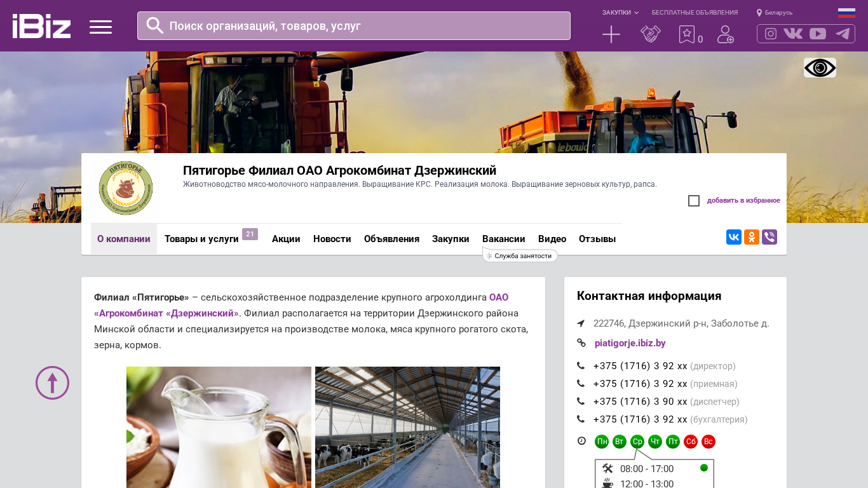Click the iBiz logo
The width and height of the screenshot is (868, 488).
(41, 26)
